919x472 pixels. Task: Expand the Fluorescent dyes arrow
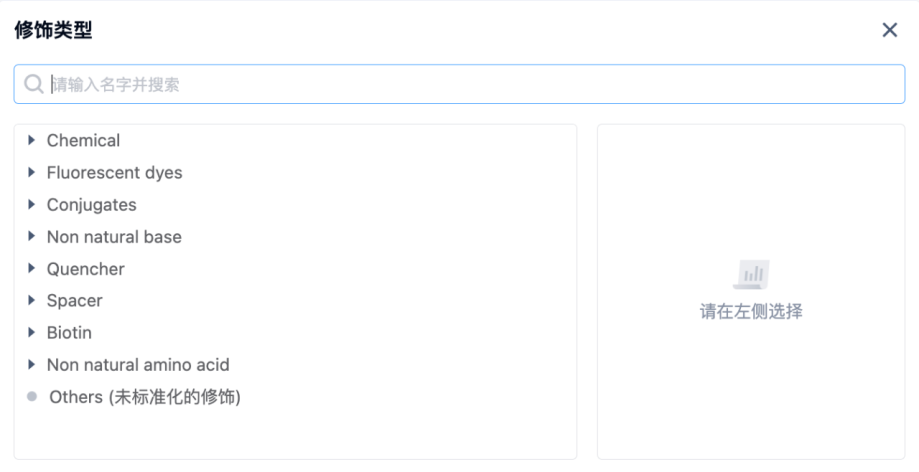pyautogui.click(x=32, y=173)
